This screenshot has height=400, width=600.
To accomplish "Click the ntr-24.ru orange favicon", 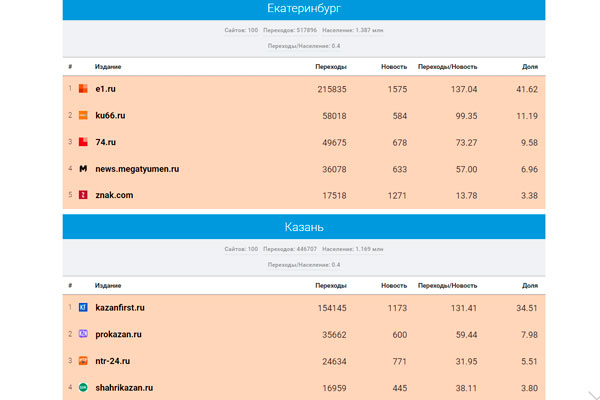I will click(x=84, y=361).
